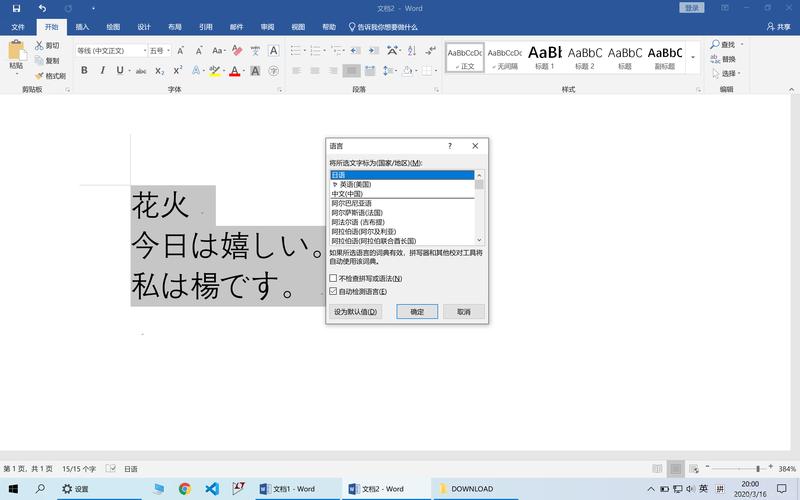Open the phonetic guide (拼音) icon
800x500 pixels.
pyautogui.click(x=255, y=51)
